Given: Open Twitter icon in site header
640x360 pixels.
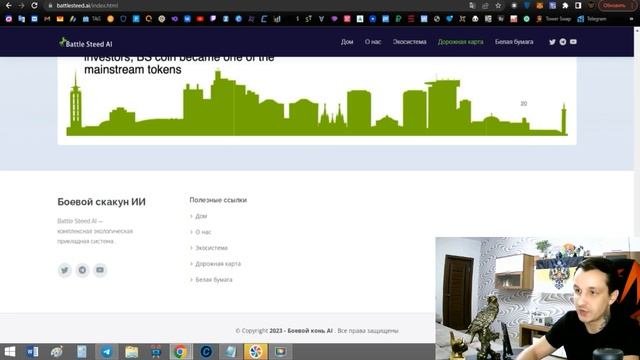Looking at the screenshot, I should 552,42.
